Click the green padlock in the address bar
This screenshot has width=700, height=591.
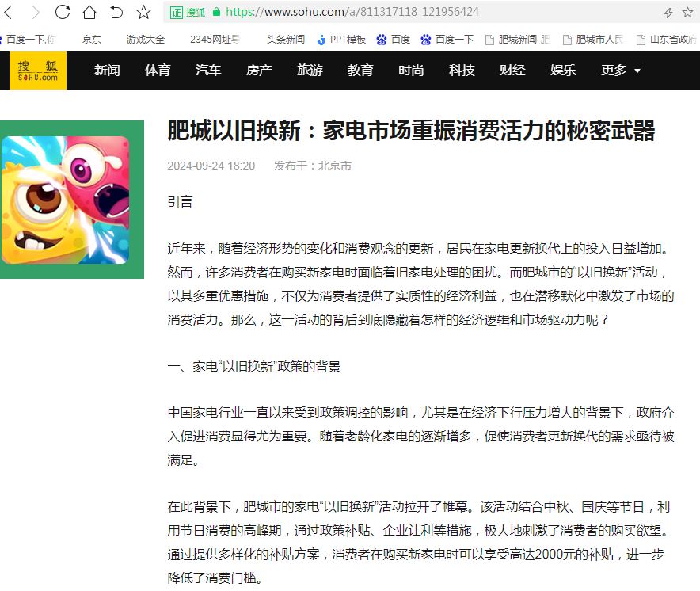tap(216, 12)
